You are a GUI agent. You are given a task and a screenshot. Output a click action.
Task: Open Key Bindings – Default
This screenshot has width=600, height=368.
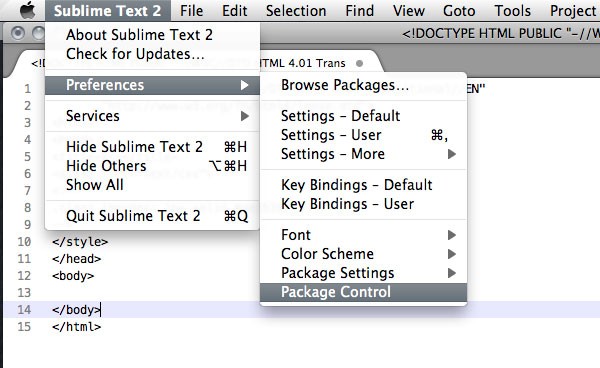(x=363, y=185)
